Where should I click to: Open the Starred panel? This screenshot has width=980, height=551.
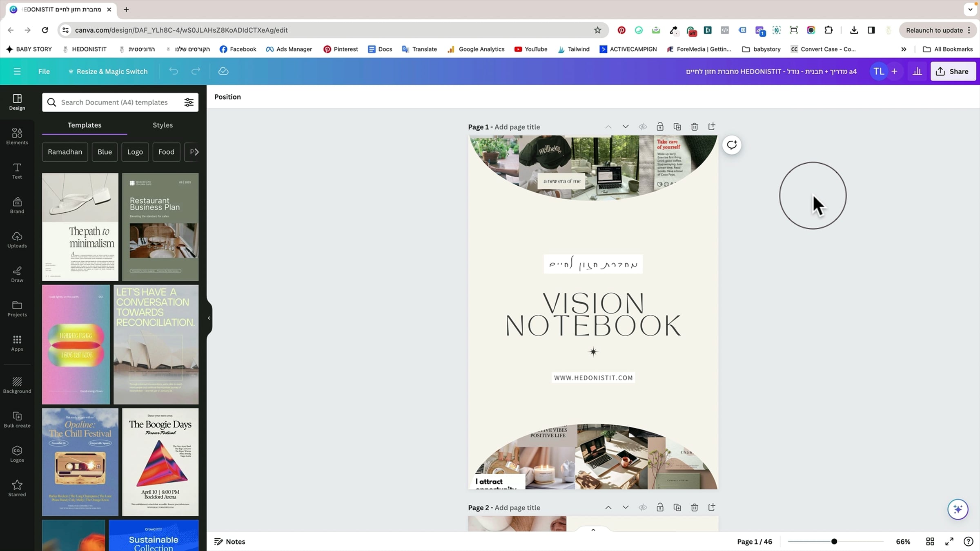(17, 488)
